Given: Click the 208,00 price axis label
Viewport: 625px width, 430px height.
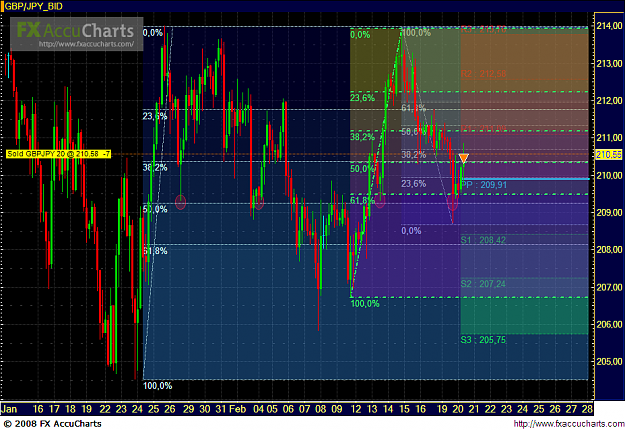Looking at the screenshot, I should pyautogui.click(x=609, y=250).
